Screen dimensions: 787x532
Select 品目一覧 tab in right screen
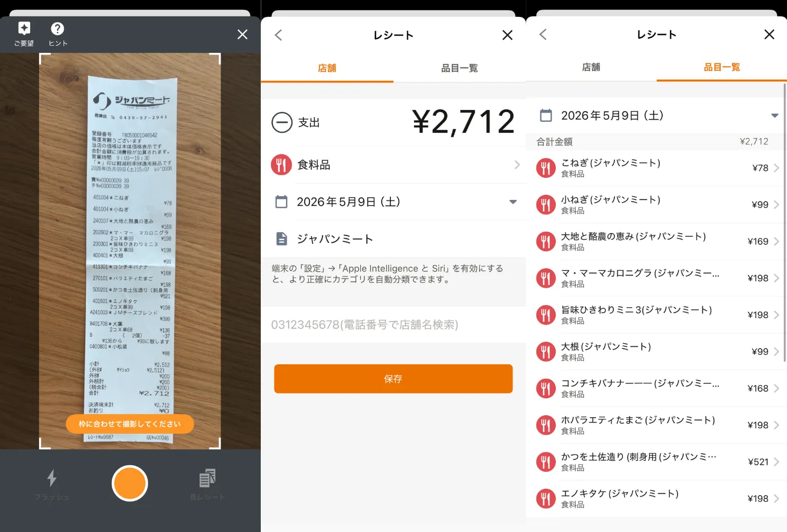coord(721,67)
